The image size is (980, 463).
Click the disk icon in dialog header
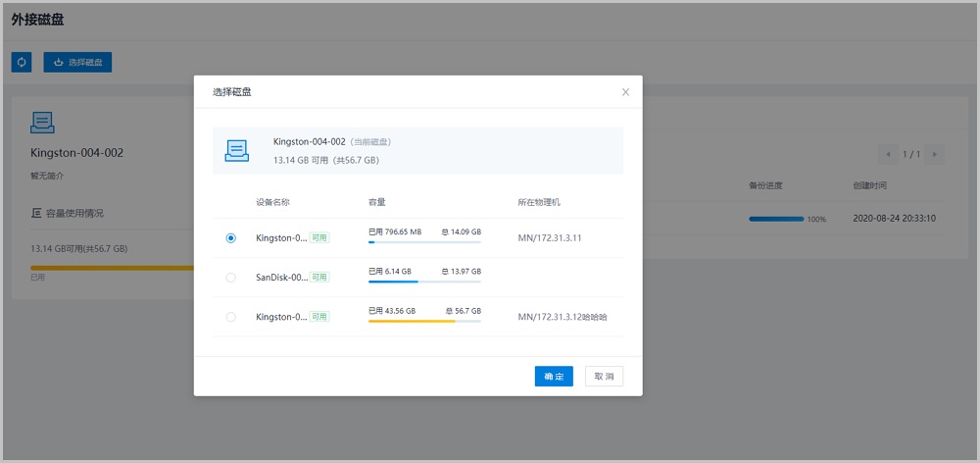pyautogui.click(x=237, y=150)
